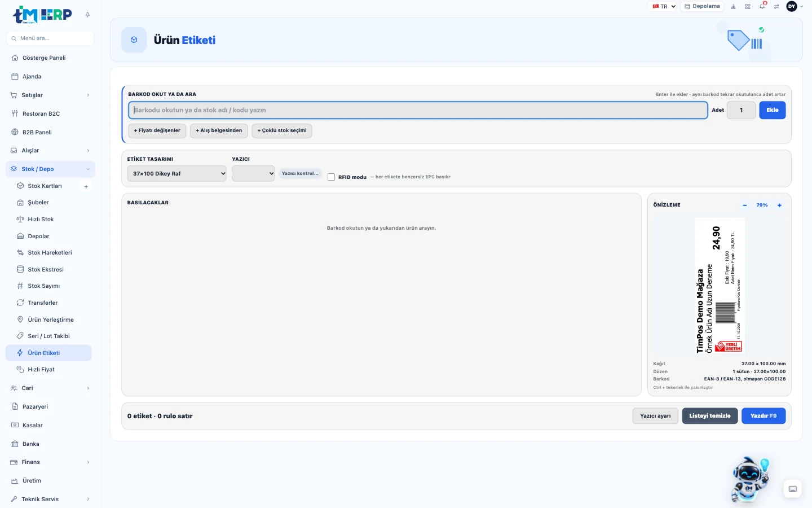Open Seri / Lot Takibi
This screenshot has height=508, width=812.
coord(48,336)
